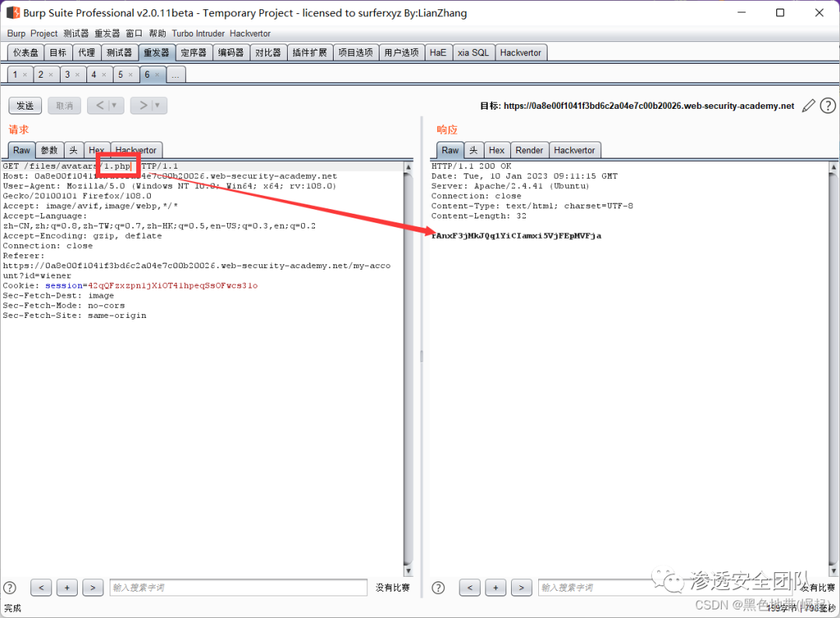Click the Burp Suite title bar logo
Image resolution: width=840 pixels, height=618 pixels.
click(13, 12)
